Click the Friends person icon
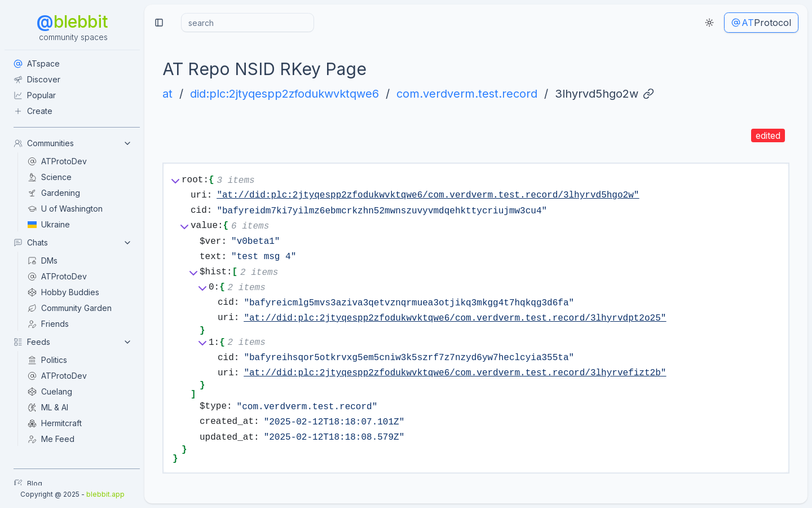Image resolution: width=812 pixels, height=508 pixels. (32, 324)
